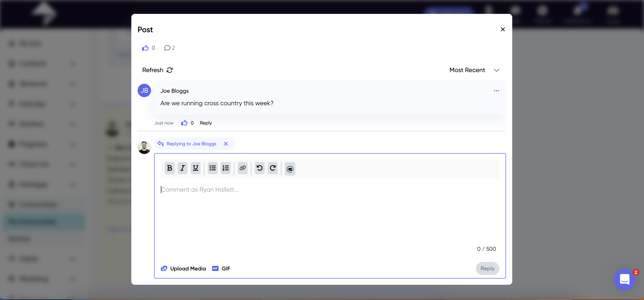Redo the last edit in the editor
Viewport: 644px width, 300px height.
(272, 168)
